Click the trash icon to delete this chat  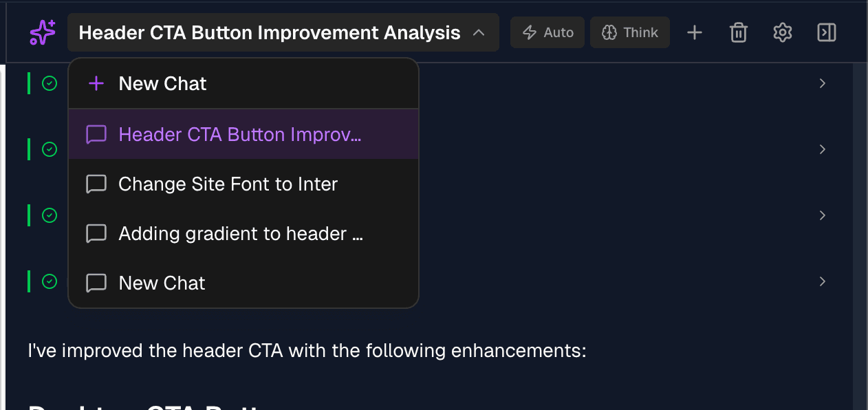[x=738, y=32]
